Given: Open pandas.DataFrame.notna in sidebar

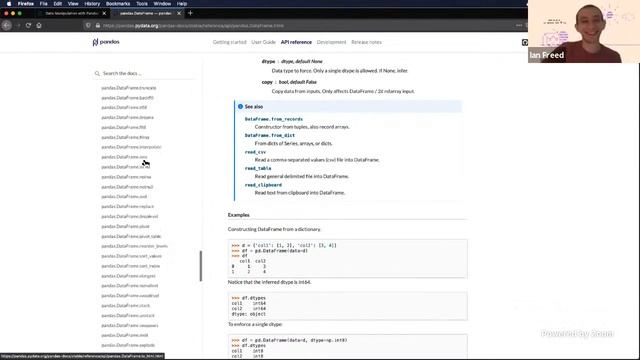Looking at the screenshot, I should pyautogui.click(x=126, y=177).
